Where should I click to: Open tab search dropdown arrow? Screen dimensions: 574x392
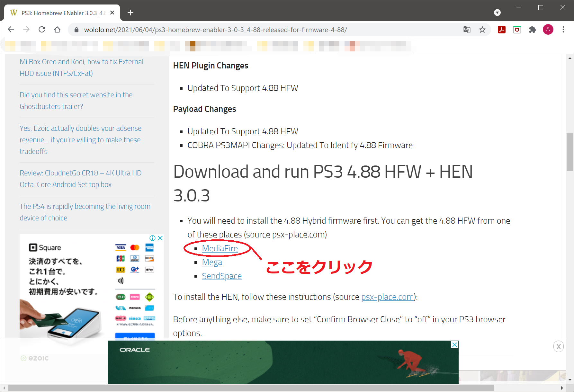[x=497, y=13]
